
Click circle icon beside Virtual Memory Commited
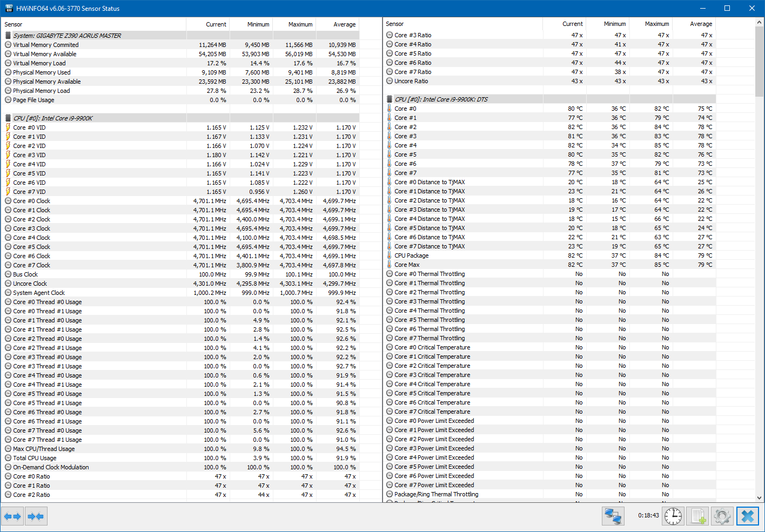[x=8, y=45]
